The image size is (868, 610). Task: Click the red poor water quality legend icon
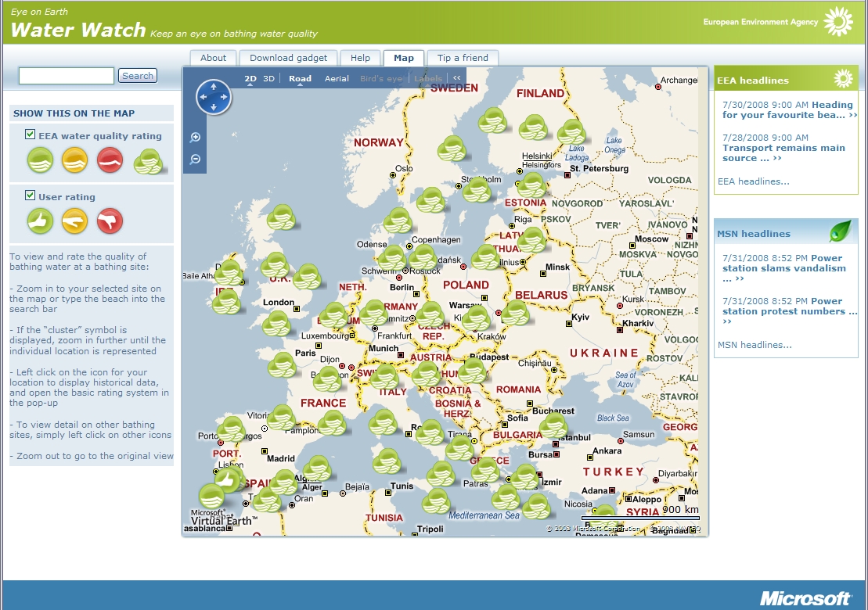click(110, 160)
